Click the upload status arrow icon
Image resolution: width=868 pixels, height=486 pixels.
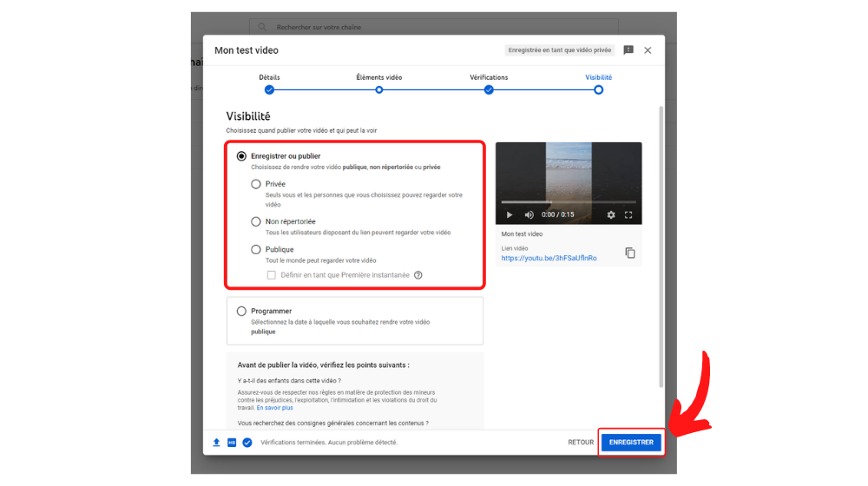pyautogui.click(x=216, y=443)
